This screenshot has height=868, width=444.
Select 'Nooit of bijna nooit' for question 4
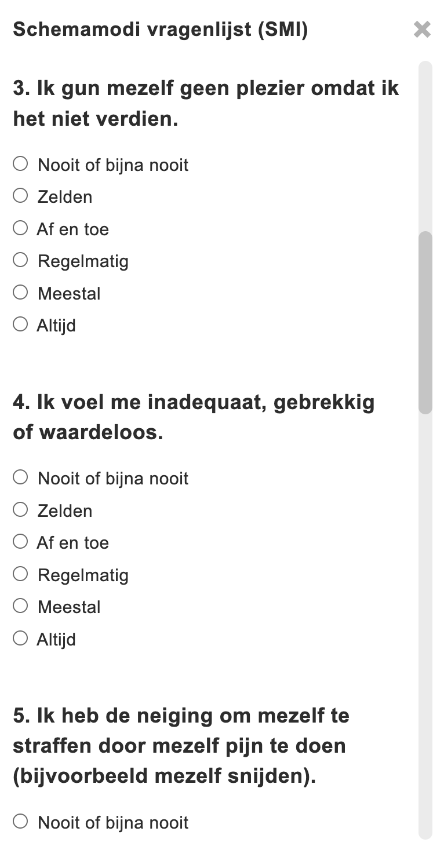point(20,477)
